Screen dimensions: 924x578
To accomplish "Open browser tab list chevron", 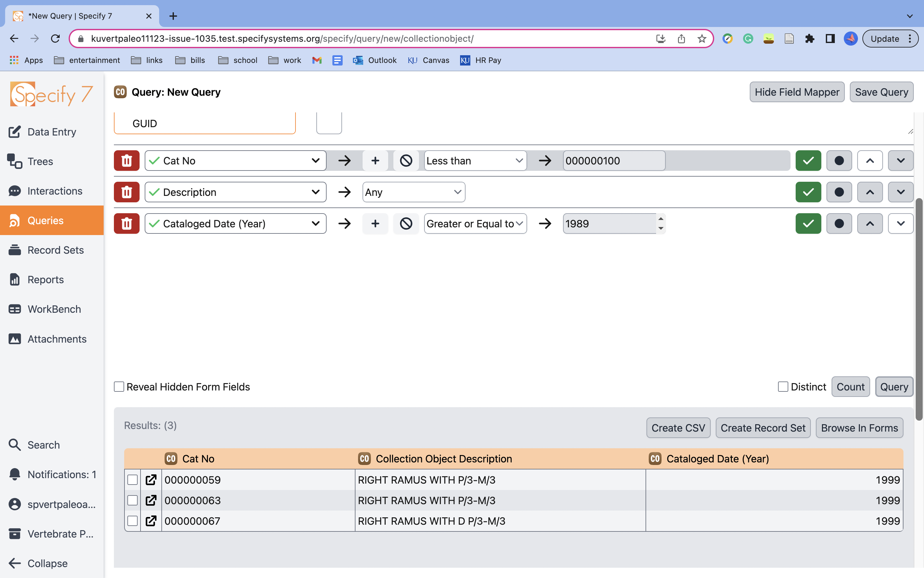I will pyautogui.click(x=910, y=16).
